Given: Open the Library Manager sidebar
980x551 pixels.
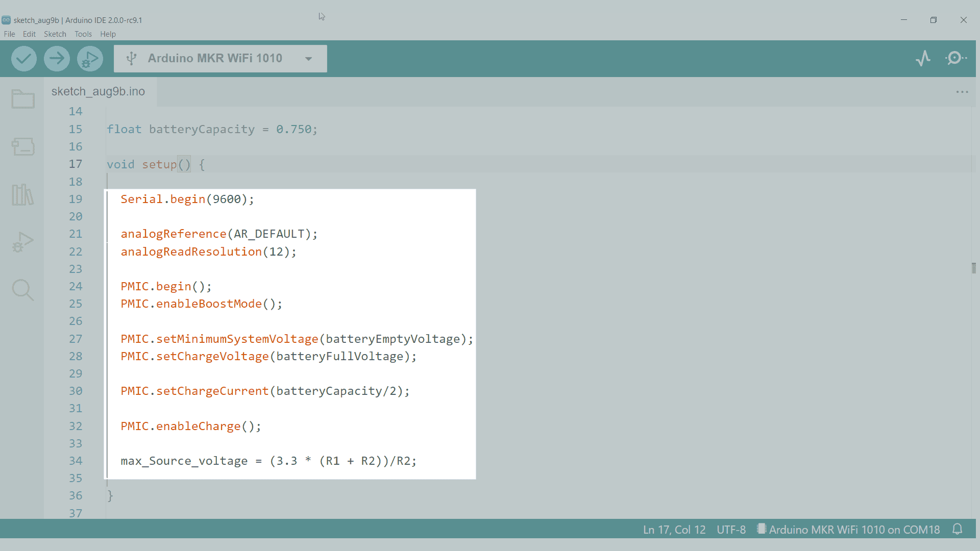Looking at the screenshot, I should coord(23,195).
